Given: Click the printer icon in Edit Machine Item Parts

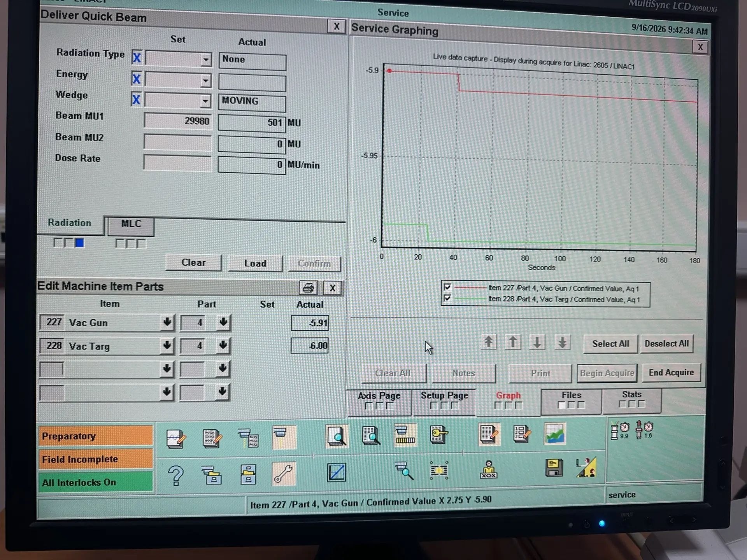Looking at the screenshot, I should [308, 288].
